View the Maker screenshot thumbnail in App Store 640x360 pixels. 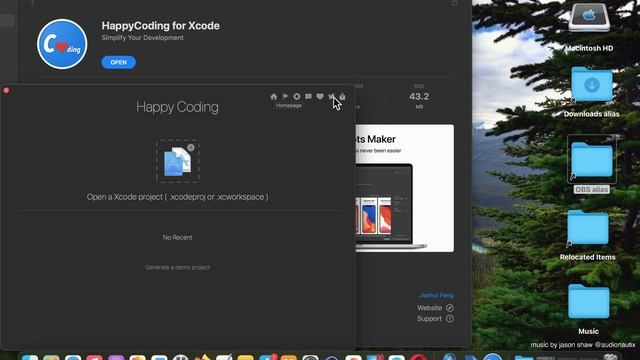coord(404,188)
